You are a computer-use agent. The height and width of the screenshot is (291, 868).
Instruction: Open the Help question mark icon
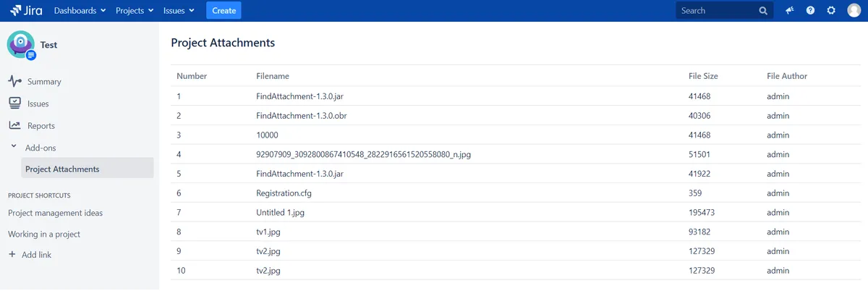click(x=810, y=11)
